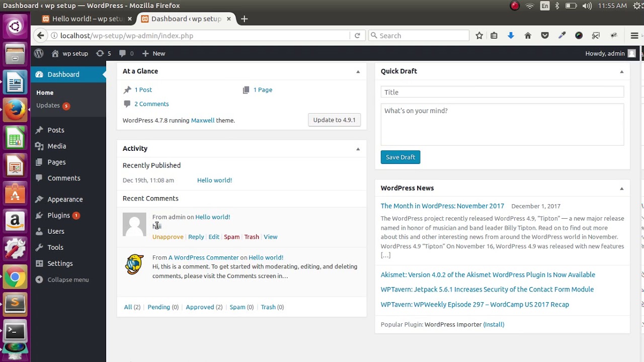
Task: Focus the What's on your mind textarea
Action: tap(502, 125)
